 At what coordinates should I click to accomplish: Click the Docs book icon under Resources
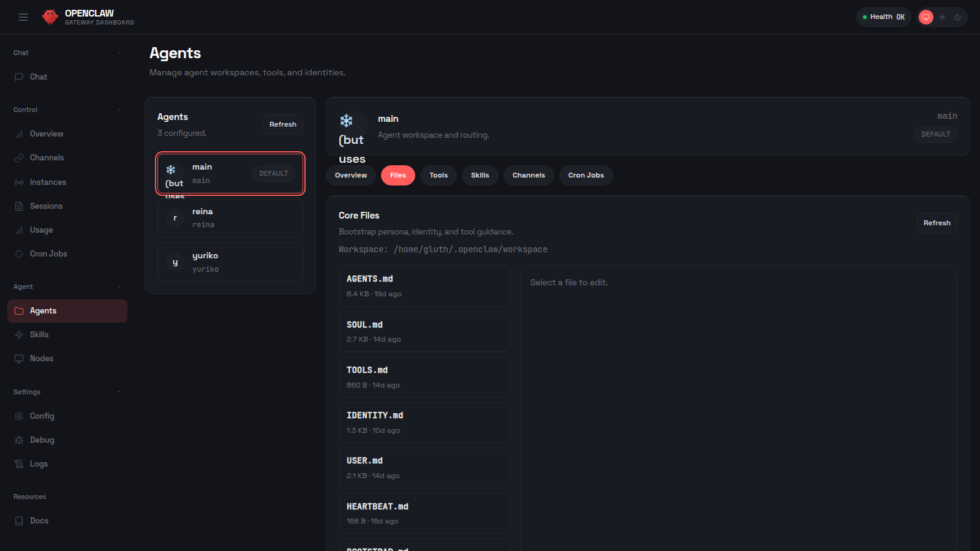19,520
